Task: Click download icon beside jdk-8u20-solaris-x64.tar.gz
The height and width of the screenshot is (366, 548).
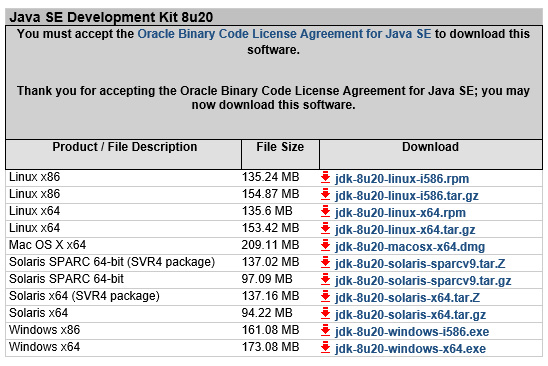Action: point(325,314)
